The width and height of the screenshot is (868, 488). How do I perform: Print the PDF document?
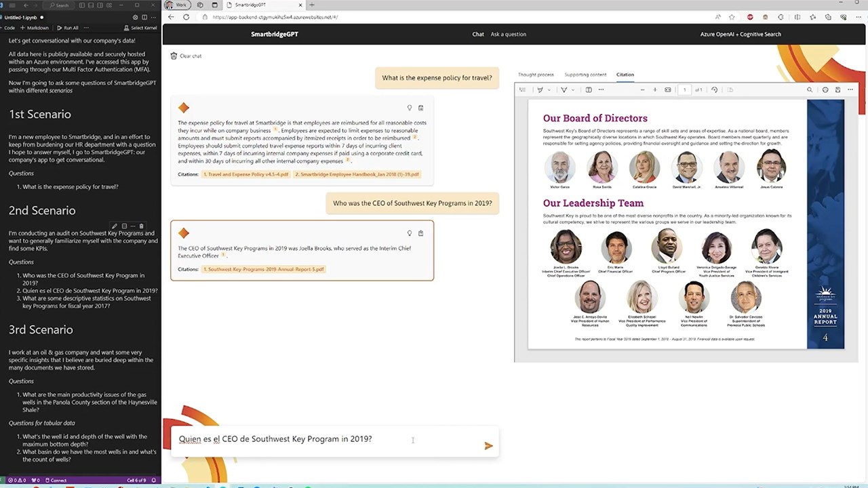[825, 89]
